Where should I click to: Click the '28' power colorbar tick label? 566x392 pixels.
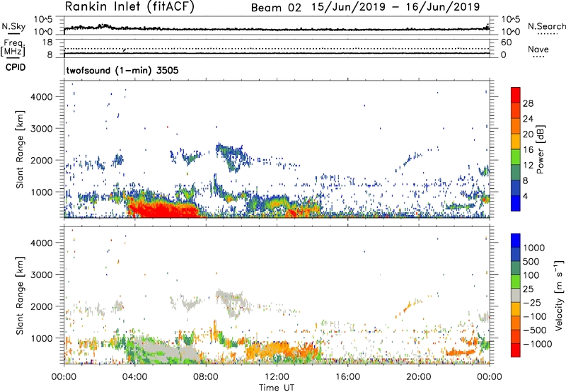tap(528, 103)
